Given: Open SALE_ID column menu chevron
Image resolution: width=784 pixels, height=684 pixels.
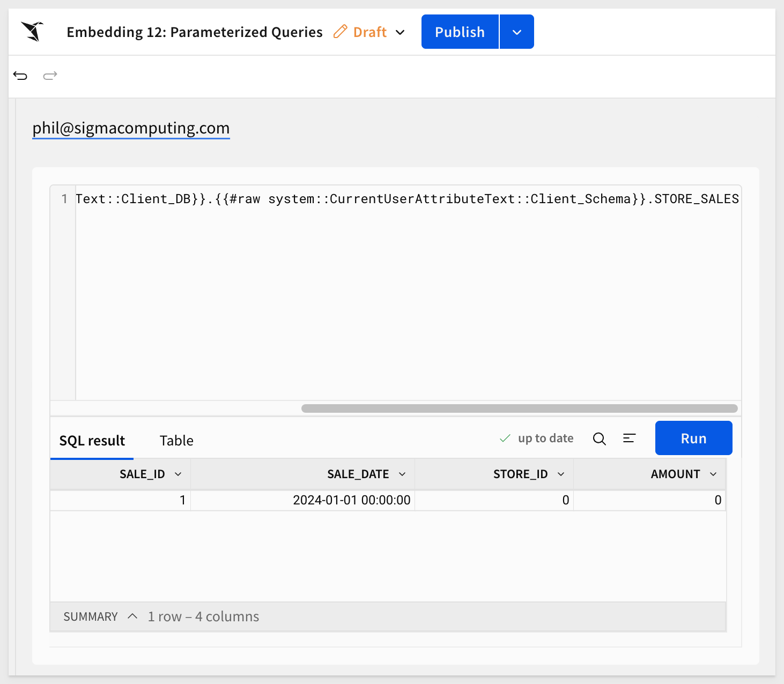Looking at the screenshot, I should coord(178,474).
